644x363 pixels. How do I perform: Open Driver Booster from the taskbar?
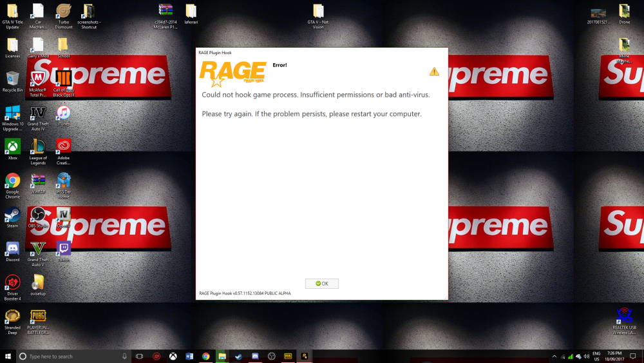[156, 356]
